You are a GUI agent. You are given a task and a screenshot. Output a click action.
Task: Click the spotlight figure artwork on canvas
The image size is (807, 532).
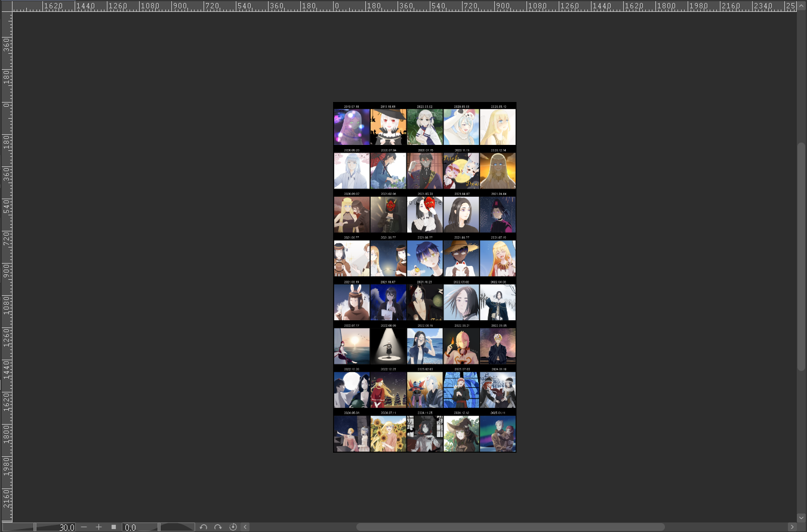click(389, 346)
